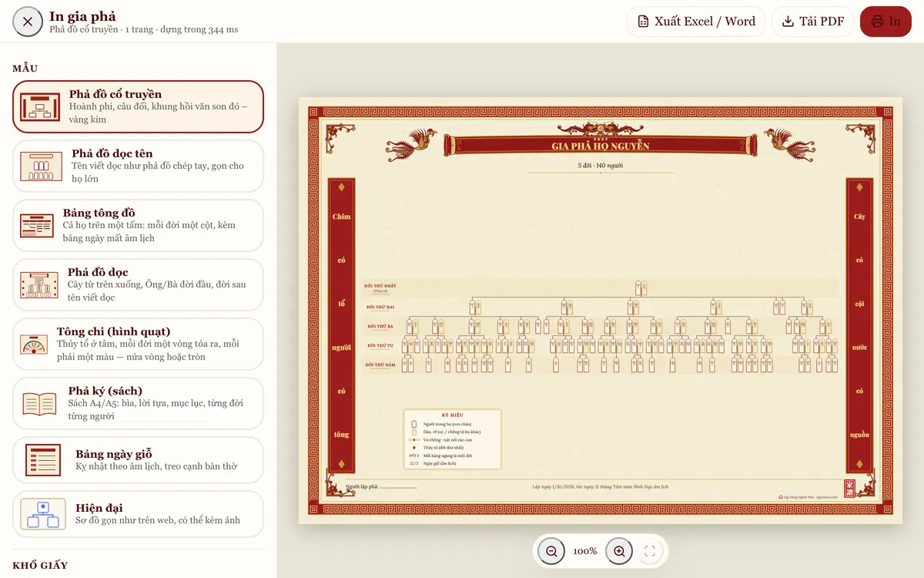Pick the Bảng tông đồ template

pos(138,225)
